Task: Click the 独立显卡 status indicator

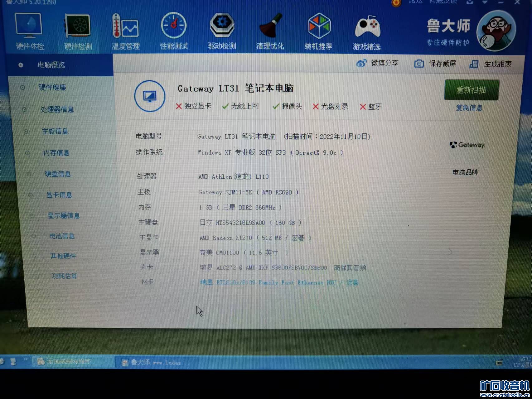Action: (x=194, y=106)
